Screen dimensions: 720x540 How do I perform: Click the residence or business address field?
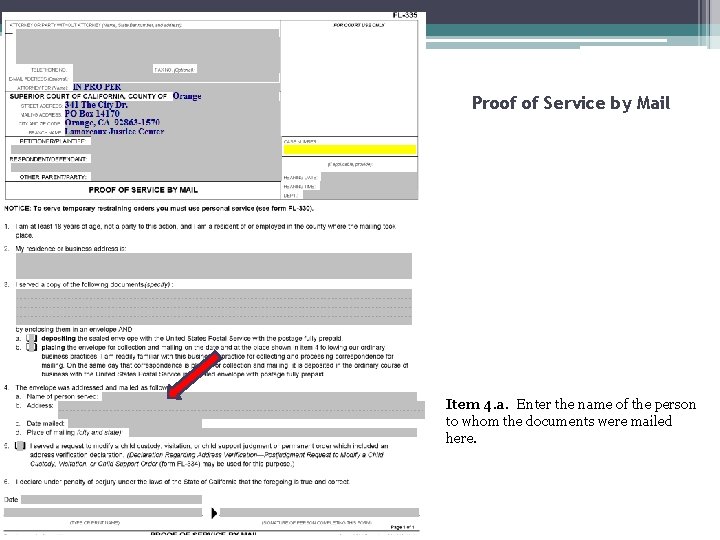(x=214, y=266)
